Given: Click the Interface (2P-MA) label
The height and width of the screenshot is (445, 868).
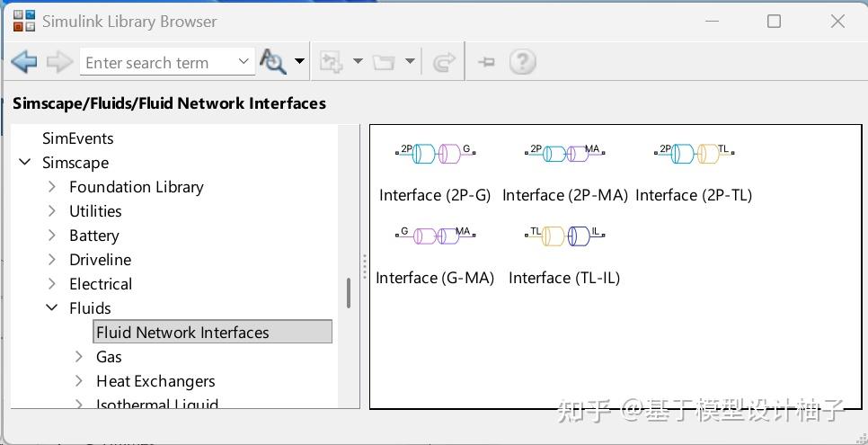Looking at the screenshot, I should coord(565,195).
